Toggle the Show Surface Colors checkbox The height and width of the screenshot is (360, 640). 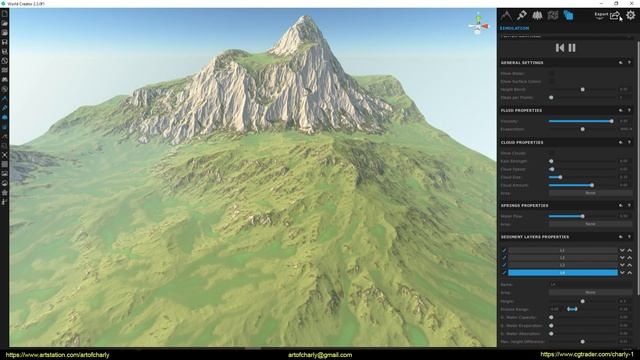pos(551,82)
